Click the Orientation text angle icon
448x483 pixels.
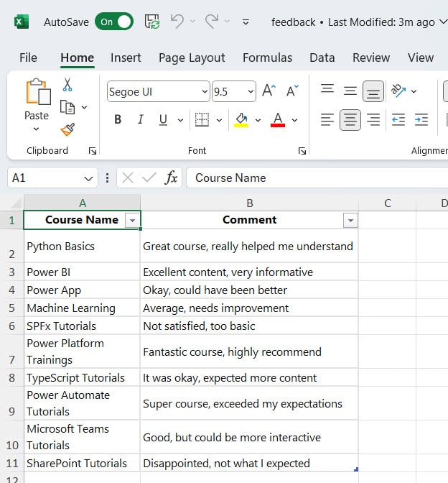(398, 91)
